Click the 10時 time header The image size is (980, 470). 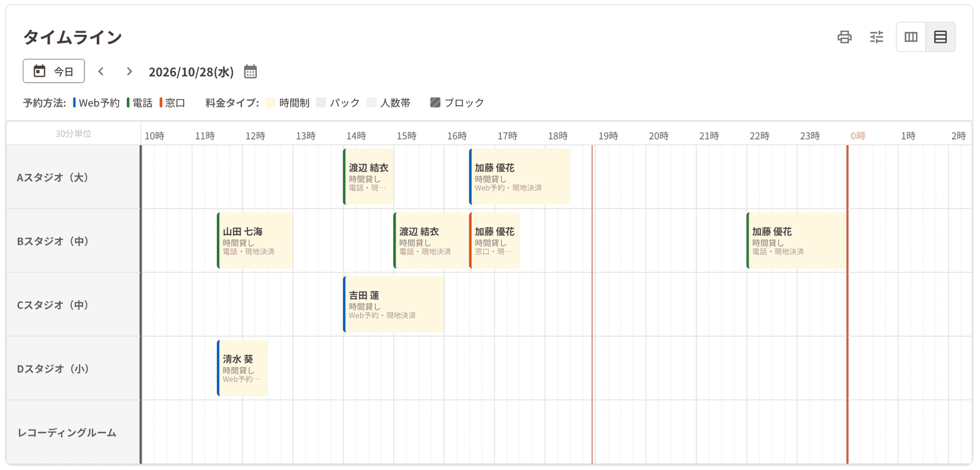pos(154,136)
